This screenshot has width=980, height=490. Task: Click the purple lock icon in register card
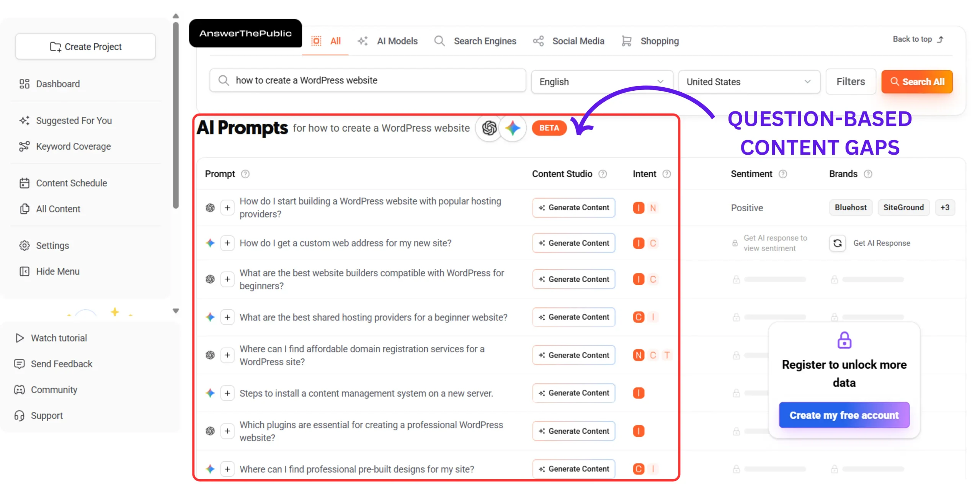[x=844, y=340]
